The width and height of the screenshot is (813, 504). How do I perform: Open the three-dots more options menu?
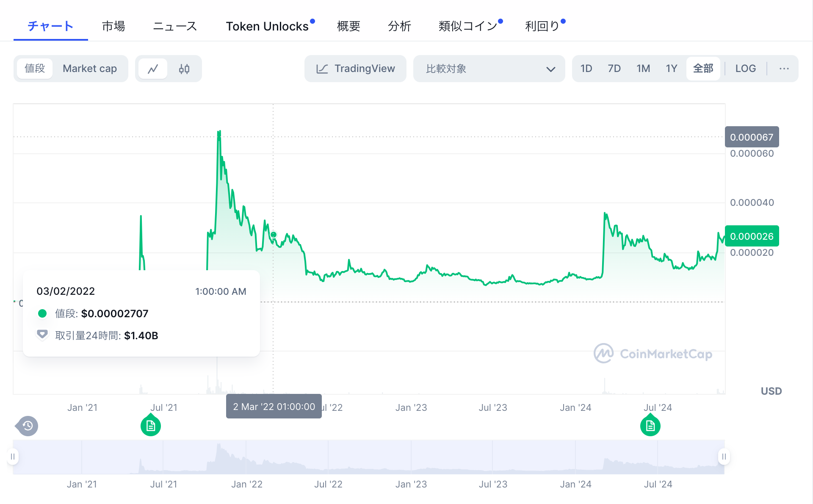tap(784, 69)
